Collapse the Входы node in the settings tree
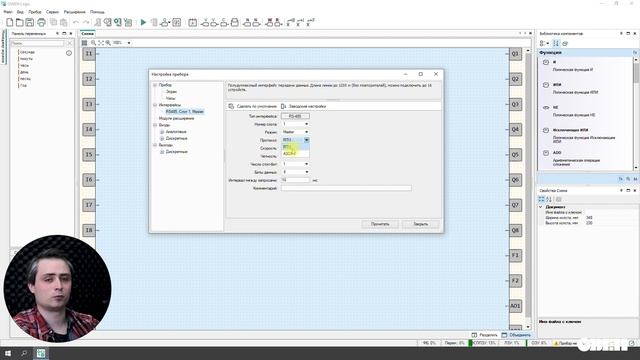The height and width of the screenshot is (360, 640). tap(155, 125)
